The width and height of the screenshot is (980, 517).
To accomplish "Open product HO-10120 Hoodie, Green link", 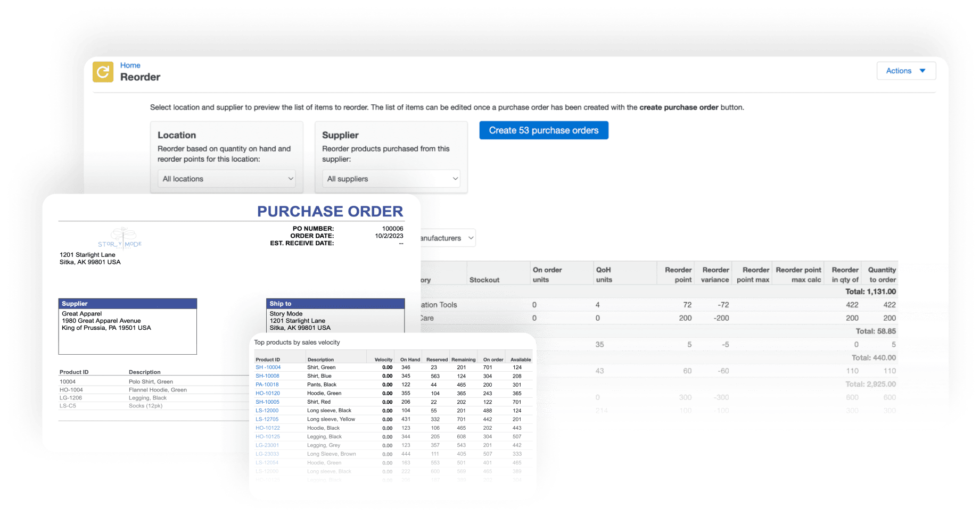I will click(x=268, y=393).
